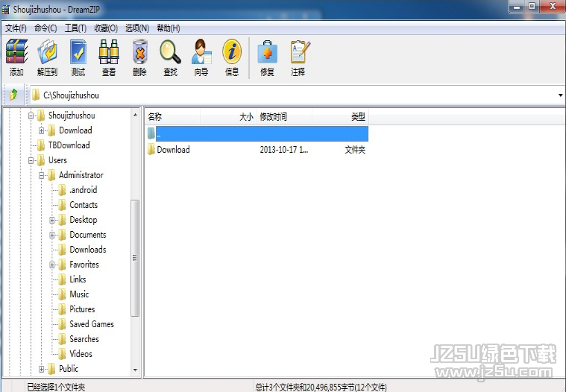Click the 信息 (Info) toolbar icon
Viewport: 566px width, 392px height.
click(x=232, y=52)
